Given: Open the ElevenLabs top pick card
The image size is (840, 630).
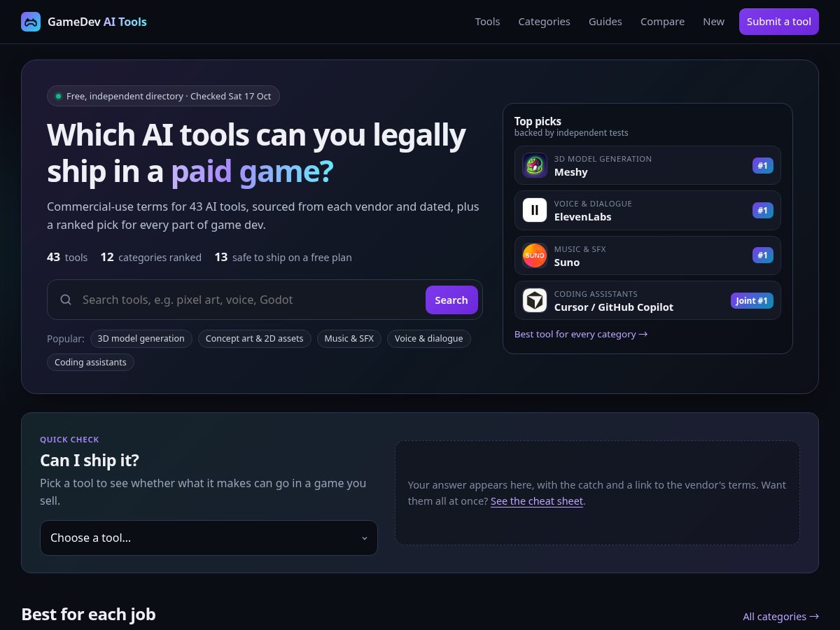Looking at the screenshot, I should click(x=647, y=210).
